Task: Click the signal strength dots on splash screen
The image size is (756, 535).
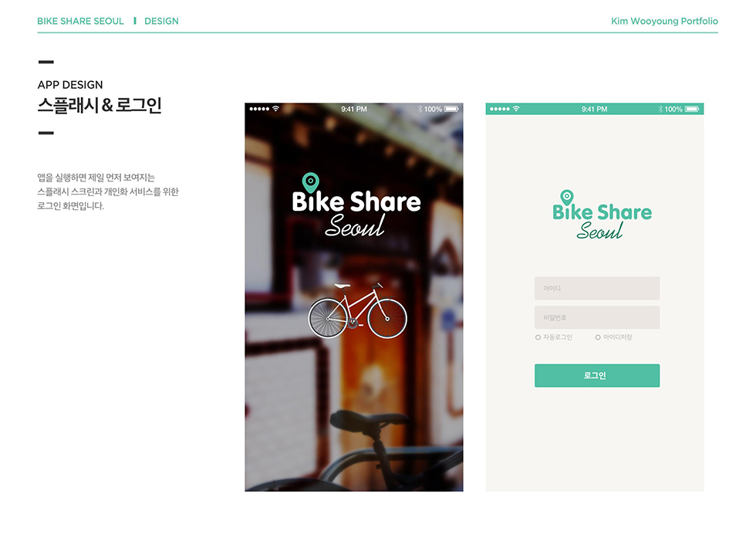Action: point(259,109)
